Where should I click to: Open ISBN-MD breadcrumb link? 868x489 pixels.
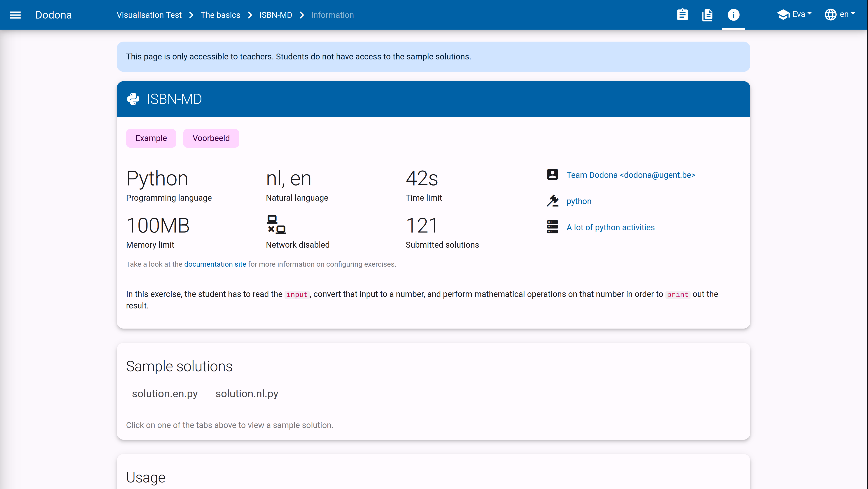(x=276, y=15)
